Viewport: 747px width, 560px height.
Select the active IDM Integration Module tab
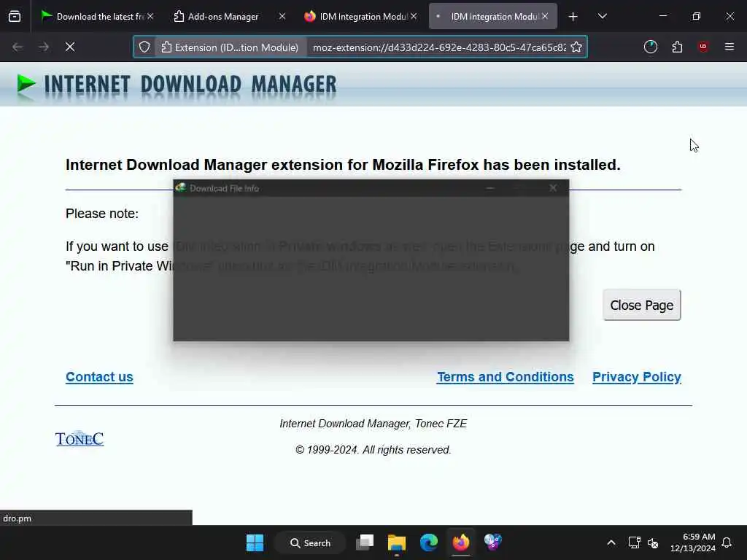(492, 16)
